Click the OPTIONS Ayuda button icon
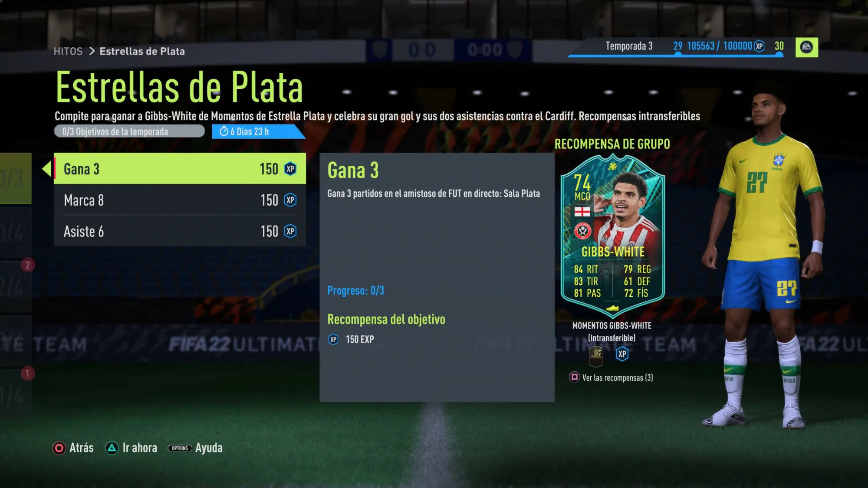 [180, 448]
